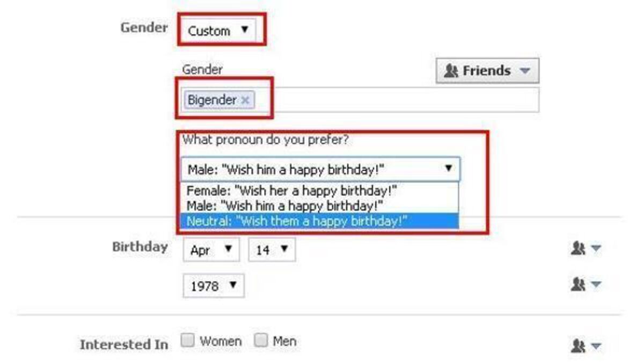Click the friends icon on the Friends button
Screen dimensions: 644x362
tap(452, 71)
